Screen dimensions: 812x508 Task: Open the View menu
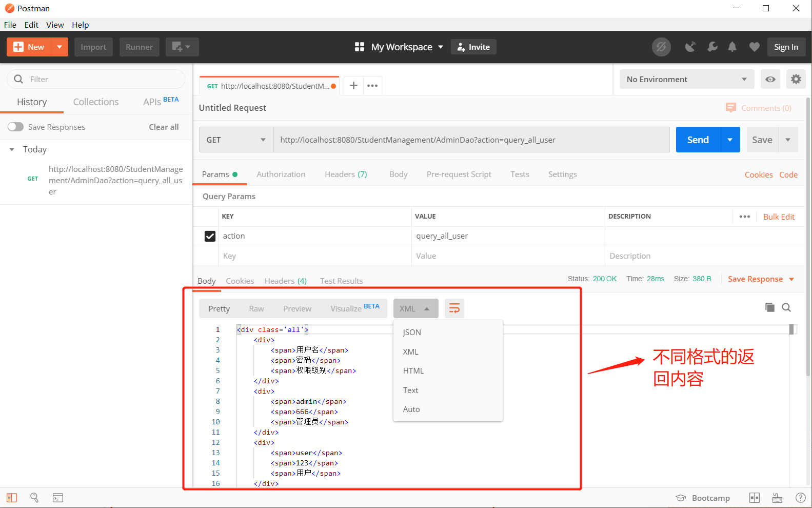tap(55, 25)
